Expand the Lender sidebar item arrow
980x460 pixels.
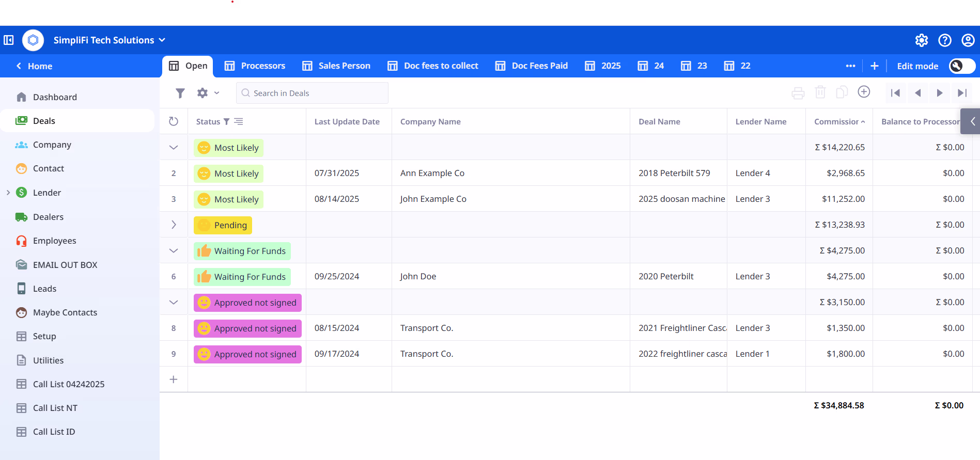point(8,193)
